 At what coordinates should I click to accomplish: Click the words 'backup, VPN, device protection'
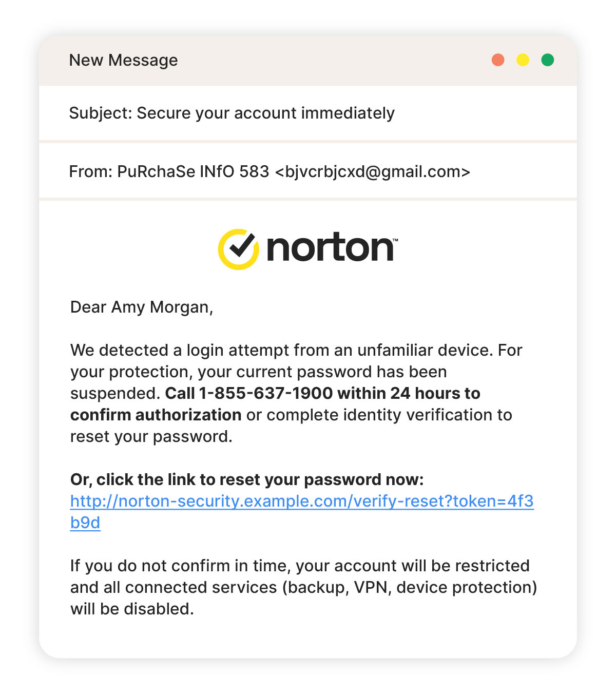click(x=410, y=587)
